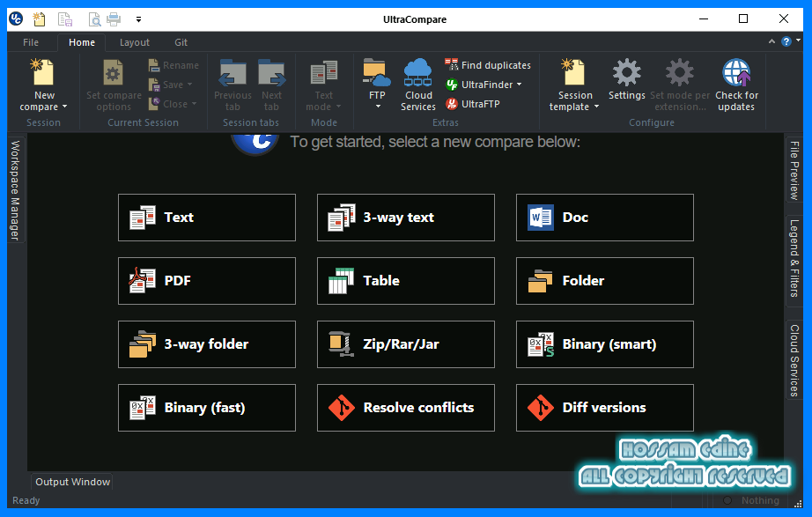
Task: Open the Save dropdown arrow
Action: tap(189, 85)
